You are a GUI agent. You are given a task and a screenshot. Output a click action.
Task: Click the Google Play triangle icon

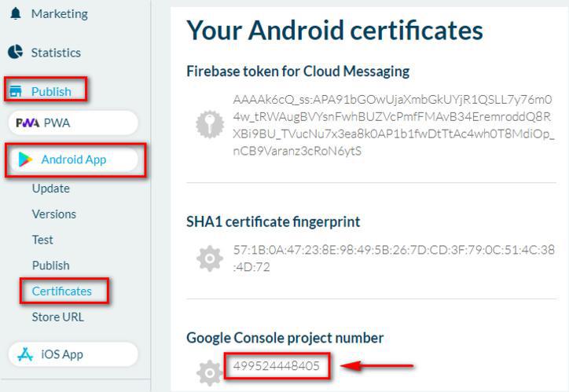26,160
